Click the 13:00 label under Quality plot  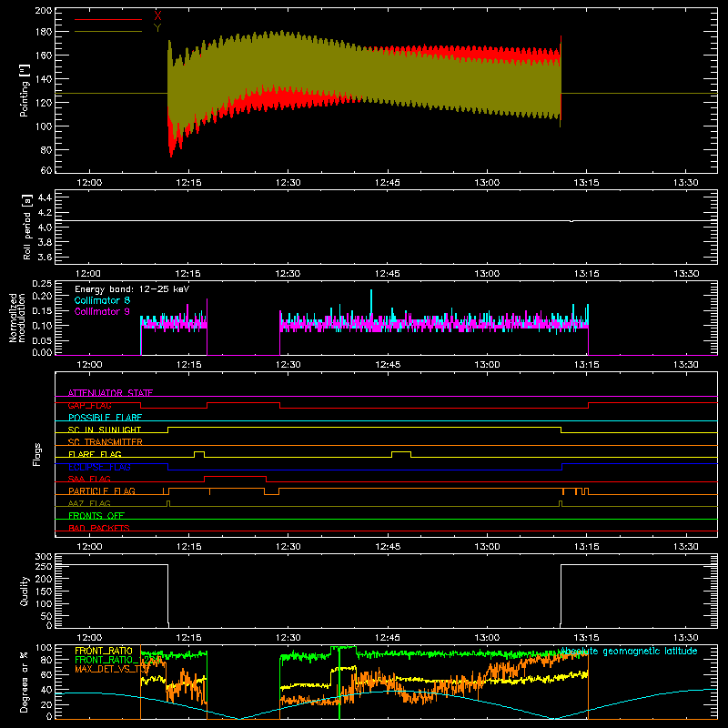487,638
